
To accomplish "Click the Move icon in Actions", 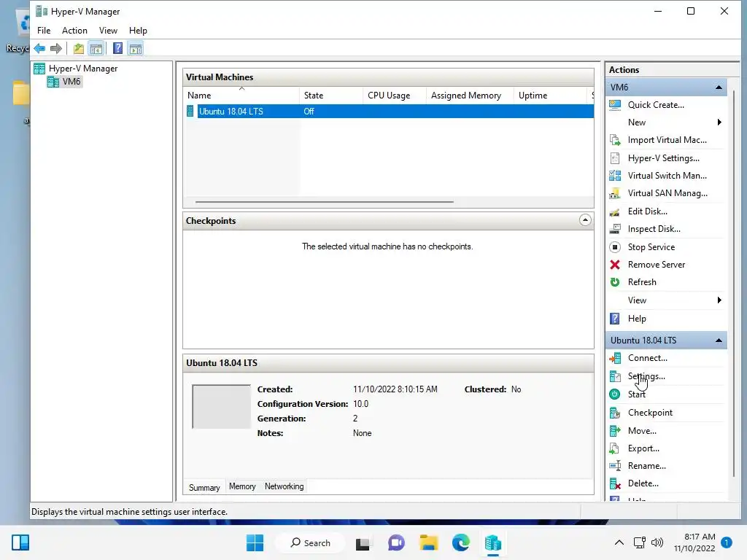I will point(615,431).
